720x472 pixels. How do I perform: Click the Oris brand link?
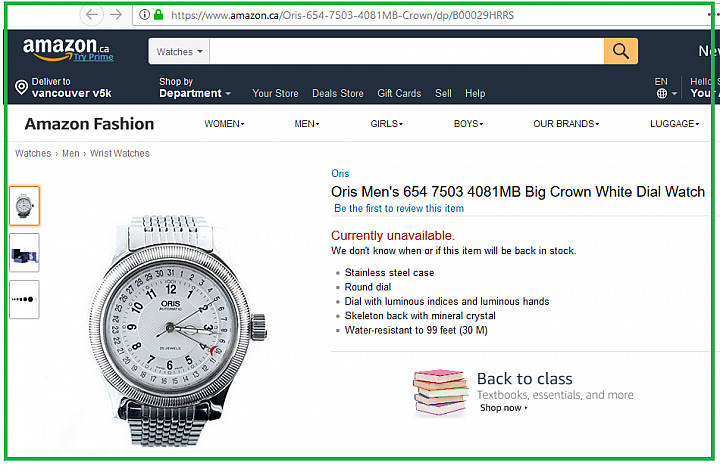(x=340, y=174)
